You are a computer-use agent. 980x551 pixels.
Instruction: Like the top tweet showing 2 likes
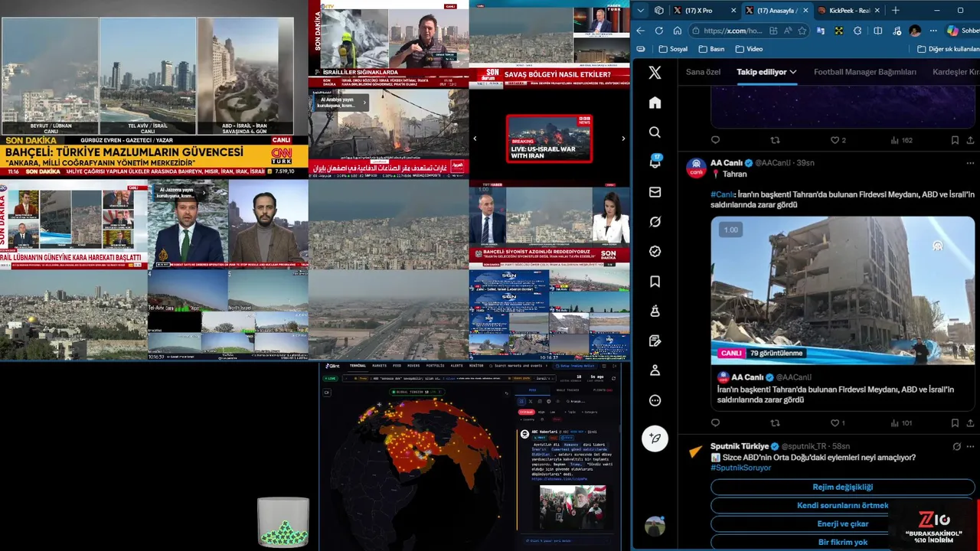point(838,140)
